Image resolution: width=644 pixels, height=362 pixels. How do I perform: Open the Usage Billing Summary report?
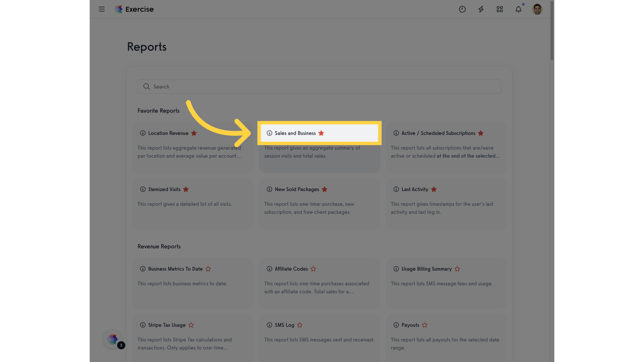[427, 269]
